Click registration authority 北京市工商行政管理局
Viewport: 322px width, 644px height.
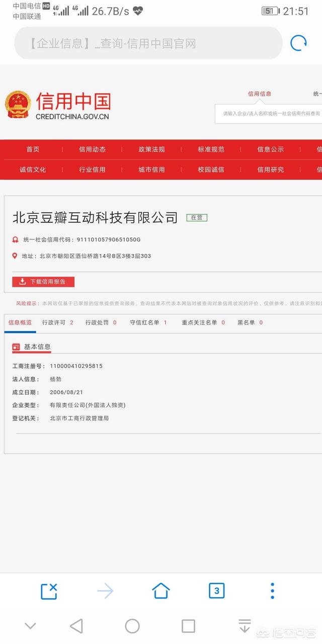click(x=79, y=419)
